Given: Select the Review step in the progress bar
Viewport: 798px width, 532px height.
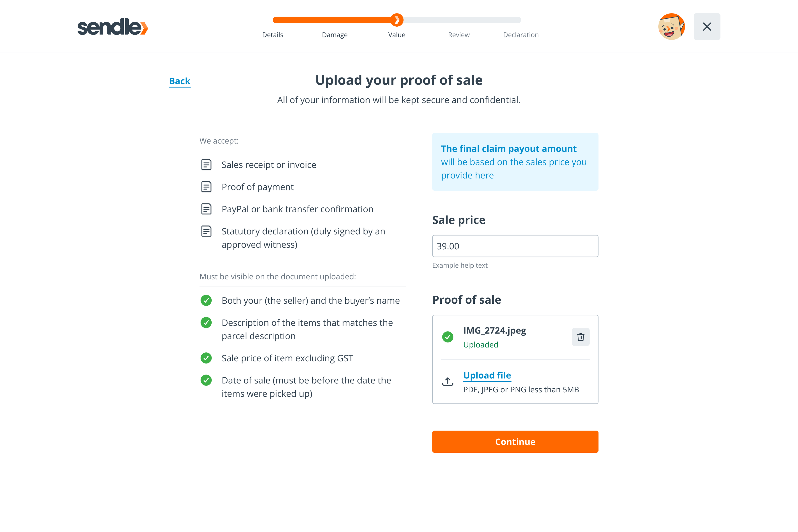Looking at the screenshot, I should pos(459,34).
